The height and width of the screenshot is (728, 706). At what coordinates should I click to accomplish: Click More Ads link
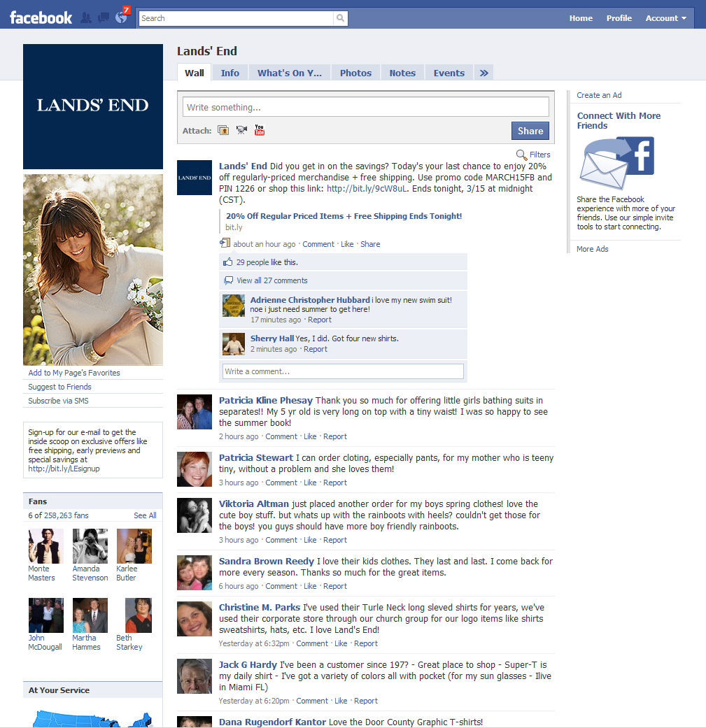pos(592,249)
